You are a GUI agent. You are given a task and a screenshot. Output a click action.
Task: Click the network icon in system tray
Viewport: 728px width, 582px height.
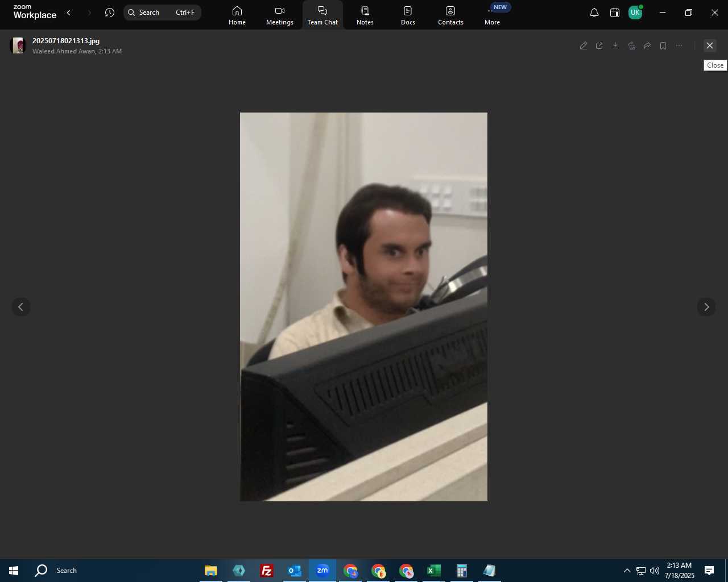click(641, 571)
